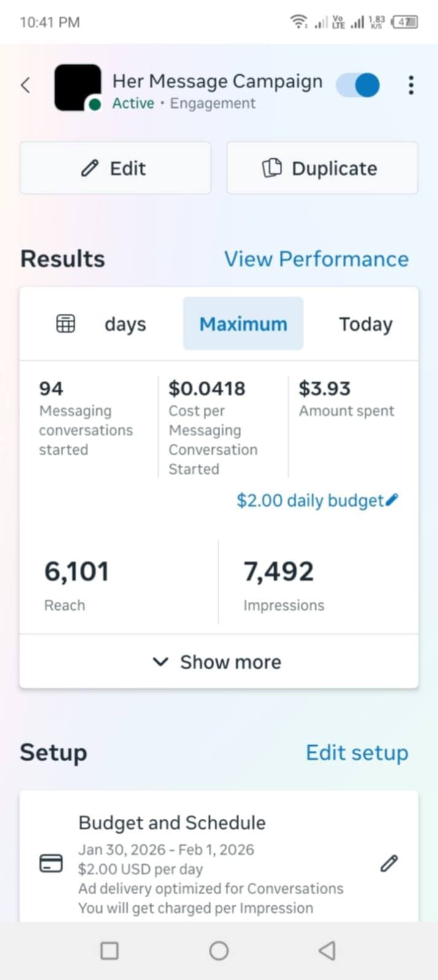Open the calendar date picker icon
The image size is (438, 980).
[66, 324]
